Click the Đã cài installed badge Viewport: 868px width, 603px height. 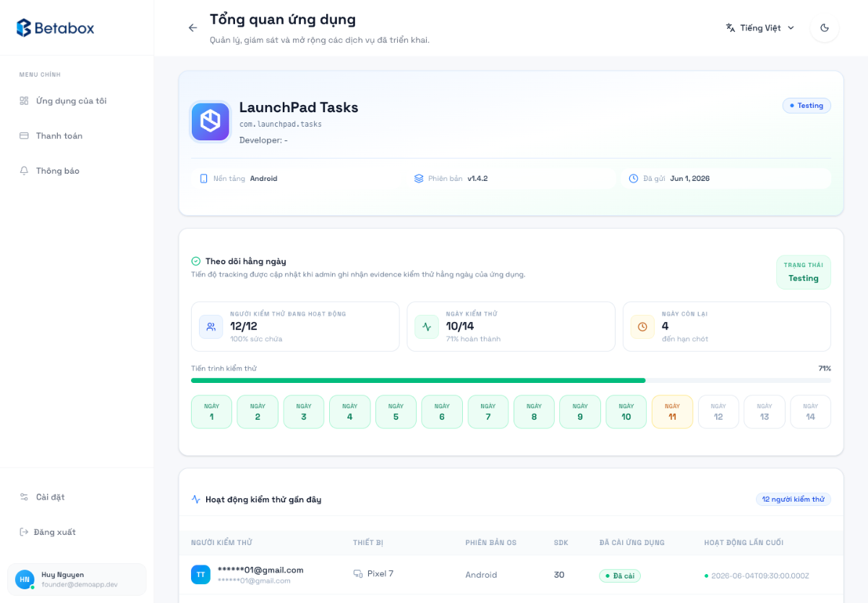pyautogui.click(x=620, y=575)
